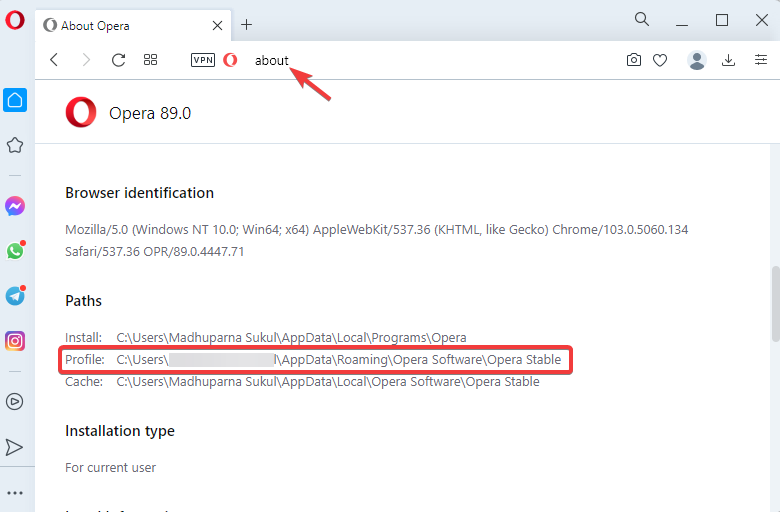The image size is (780, 512).
Task: Open a new tab with plus button
Action: tap(247, 25)
